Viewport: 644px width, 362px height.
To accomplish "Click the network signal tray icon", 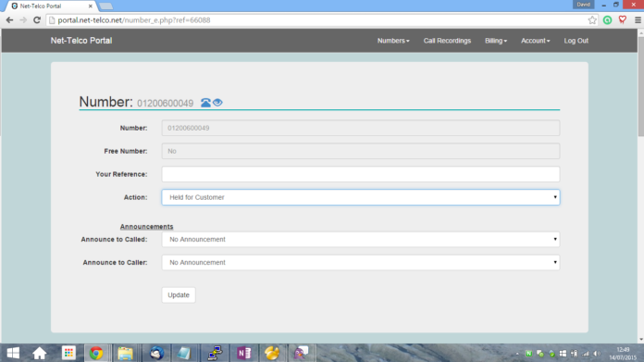I will point(586,354).
